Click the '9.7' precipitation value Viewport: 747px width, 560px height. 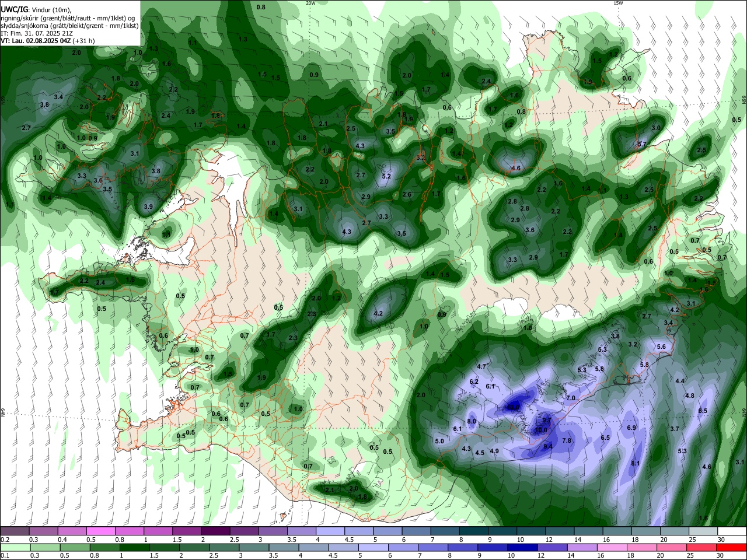(546, 421)
